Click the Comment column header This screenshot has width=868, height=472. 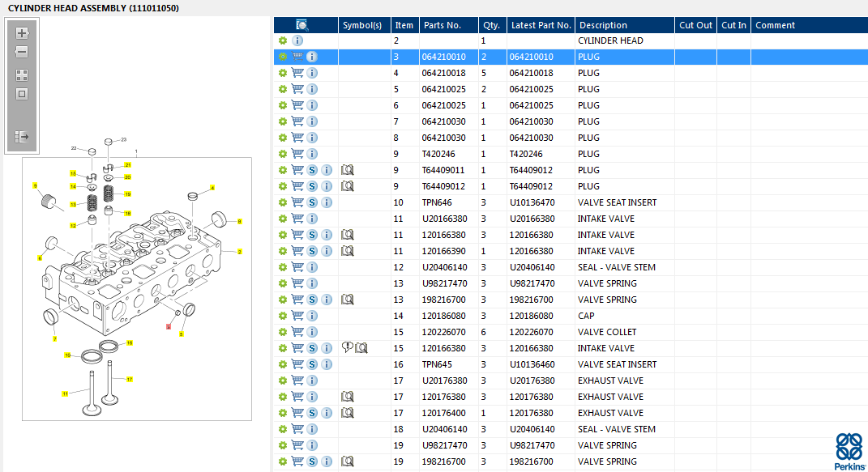pyautogui.click(x=810, y=25)
